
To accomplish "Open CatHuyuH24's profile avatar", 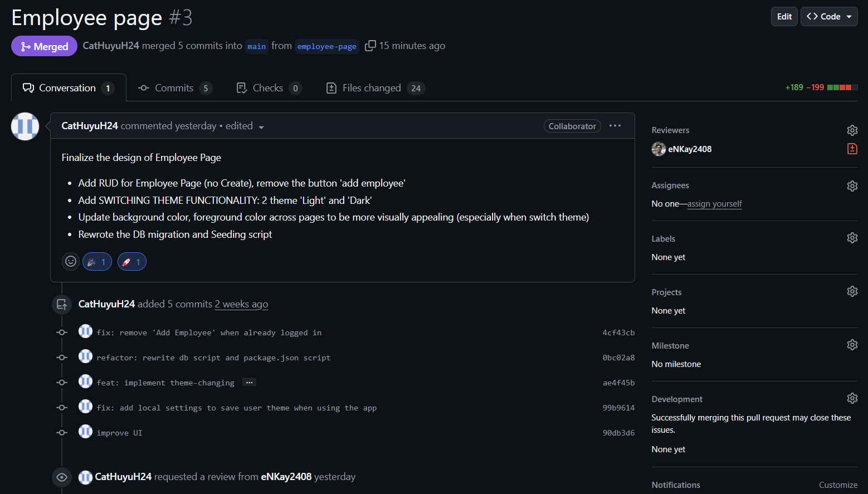I will (25, 126).
